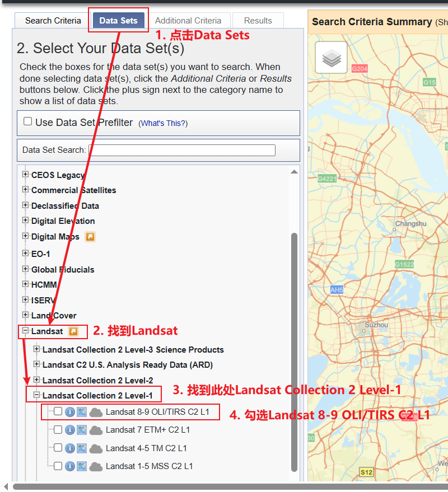Click the horizontal scrollbar at the bottom

click(230, 486)
